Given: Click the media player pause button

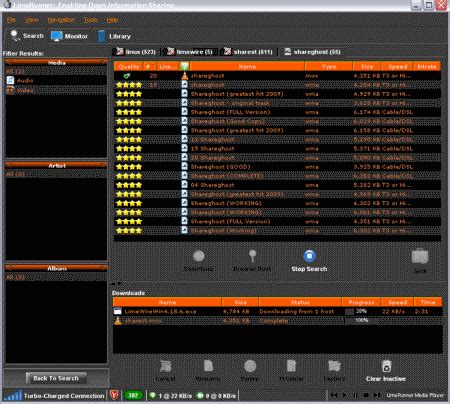Looking at the screenshot, I should pos(356,395).
